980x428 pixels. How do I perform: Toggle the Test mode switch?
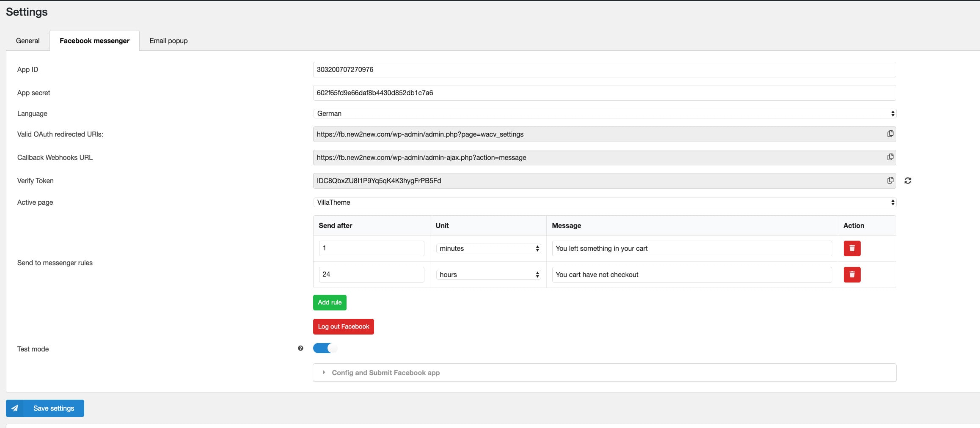pyautogui.click(x=325, y=348)
